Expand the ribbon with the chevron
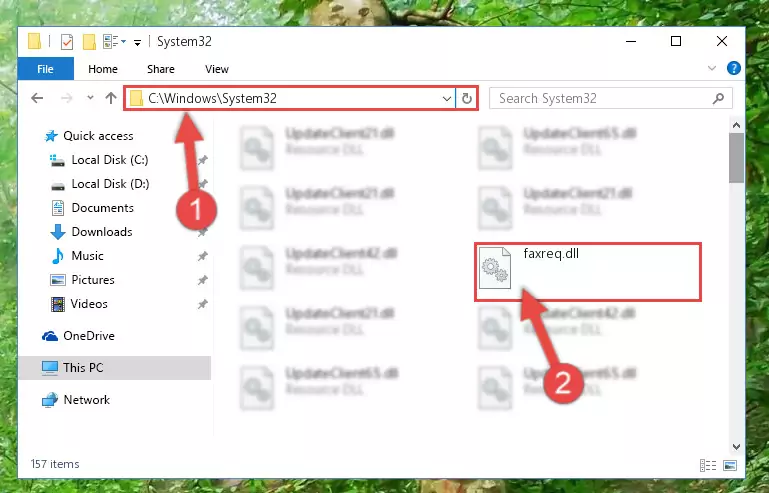 [x=712, y=69]
